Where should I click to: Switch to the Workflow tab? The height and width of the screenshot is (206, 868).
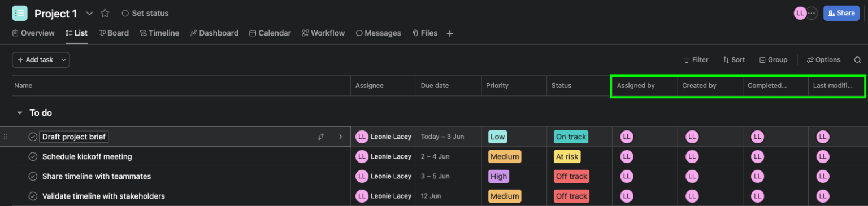click(x=323, y=33)
